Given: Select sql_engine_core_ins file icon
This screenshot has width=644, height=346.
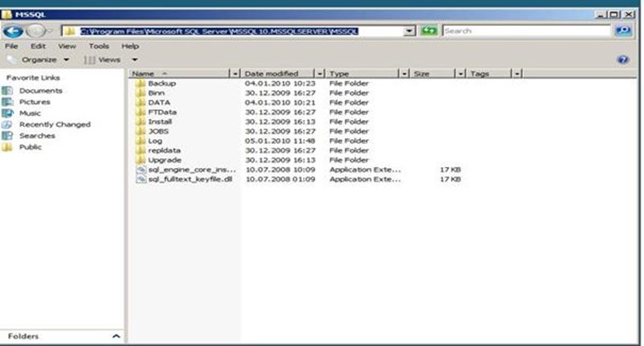Looking at the screenshot, I should 141,170.
